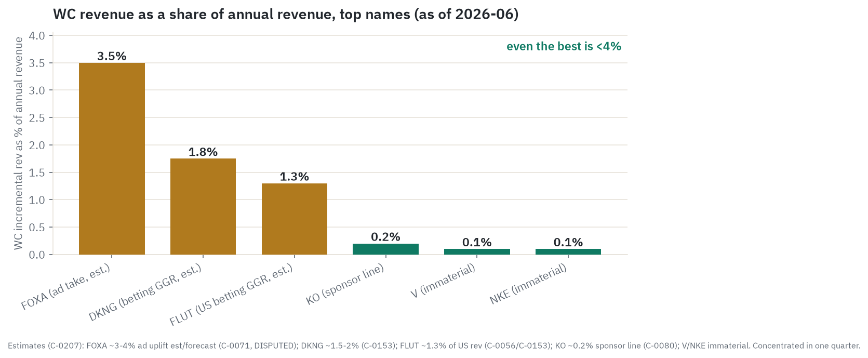Click the '3.5%' value label
The width and height of the screenshot is (868, 358).
[112, 56]
